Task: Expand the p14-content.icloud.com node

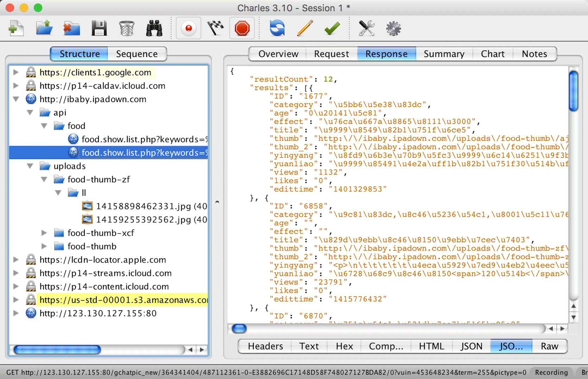Action: click(x=16, y=286)
